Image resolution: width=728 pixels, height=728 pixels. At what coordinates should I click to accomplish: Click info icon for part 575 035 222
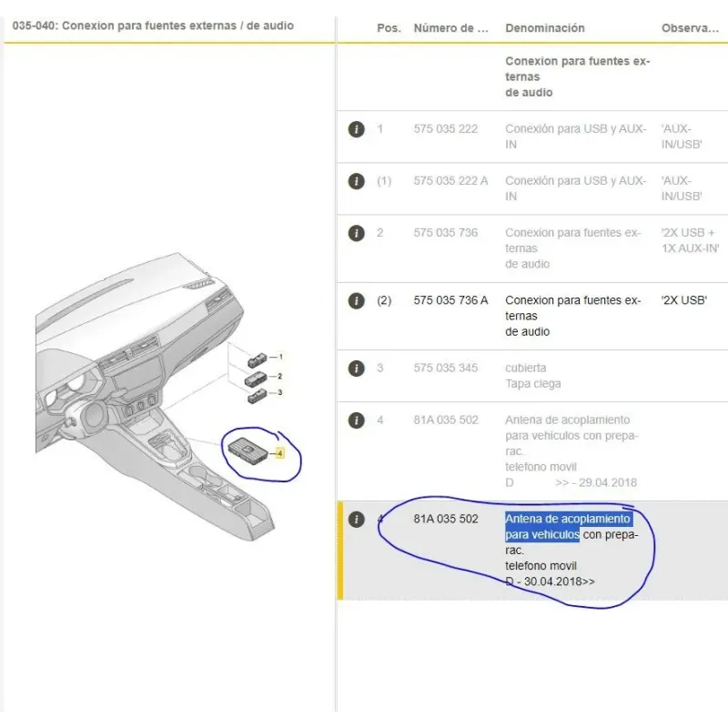[357, 129]
